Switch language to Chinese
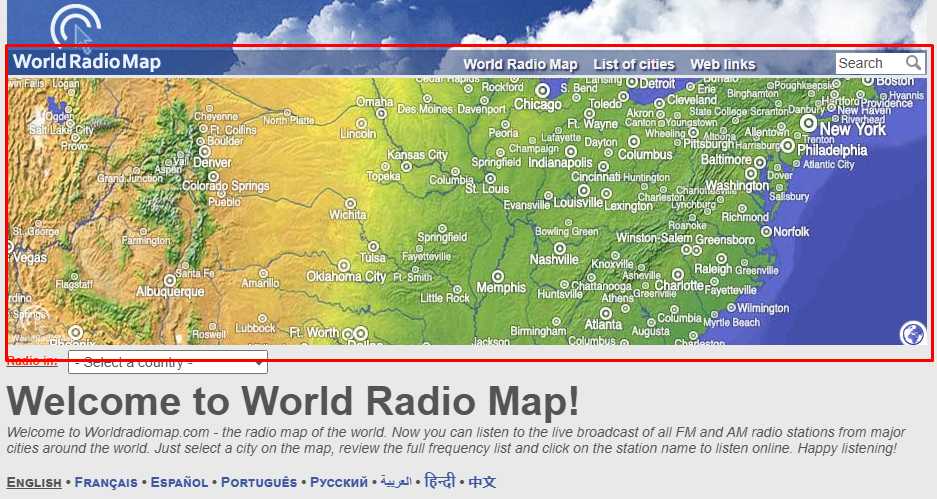This screenshot has height=499, width=937. [x=482, y=482]
